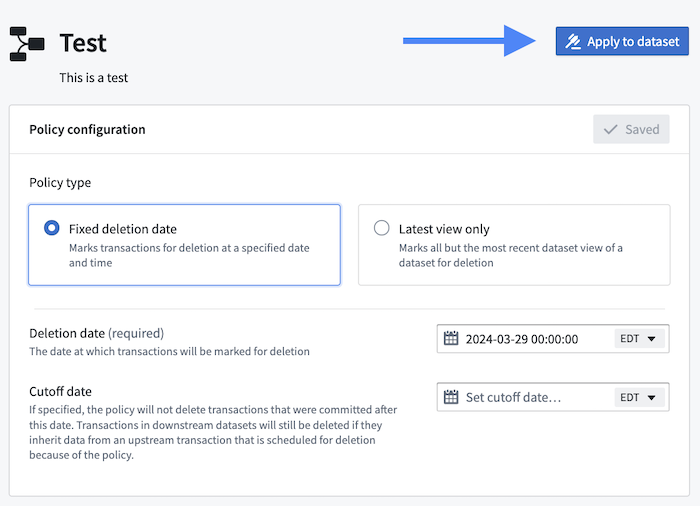Click the text 'The date at which transactions will be marked'

143,351
